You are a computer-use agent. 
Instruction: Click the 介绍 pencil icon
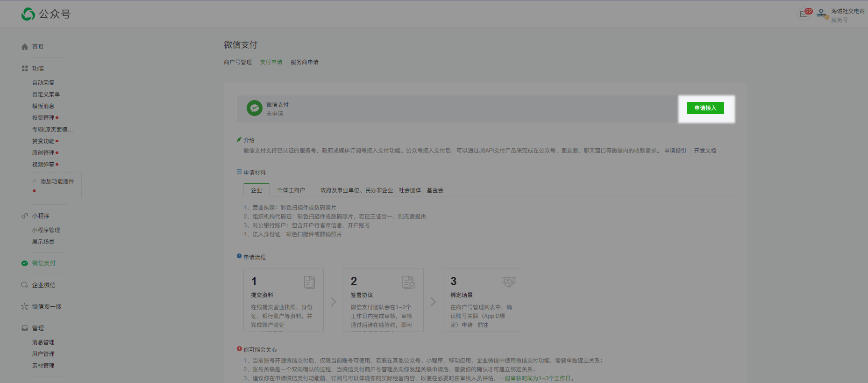pos(239,139)
